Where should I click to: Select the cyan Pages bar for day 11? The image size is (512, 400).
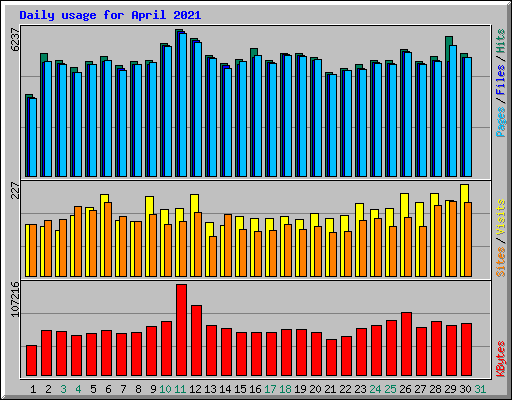(x=183, y=105)
